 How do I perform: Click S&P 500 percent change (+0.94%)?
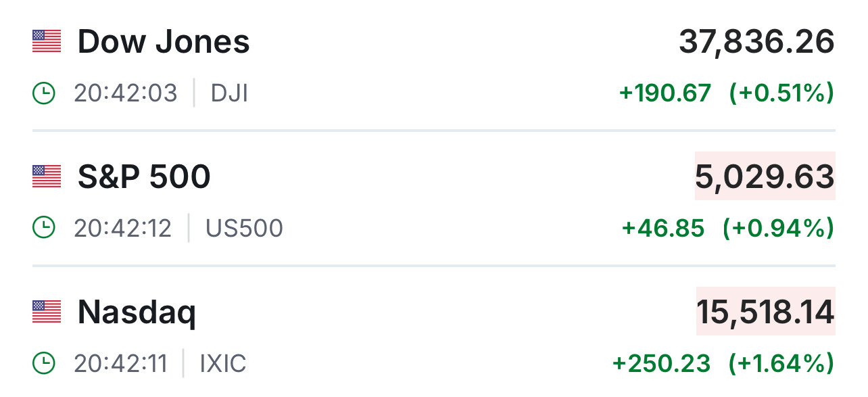(x=778, y=229)
